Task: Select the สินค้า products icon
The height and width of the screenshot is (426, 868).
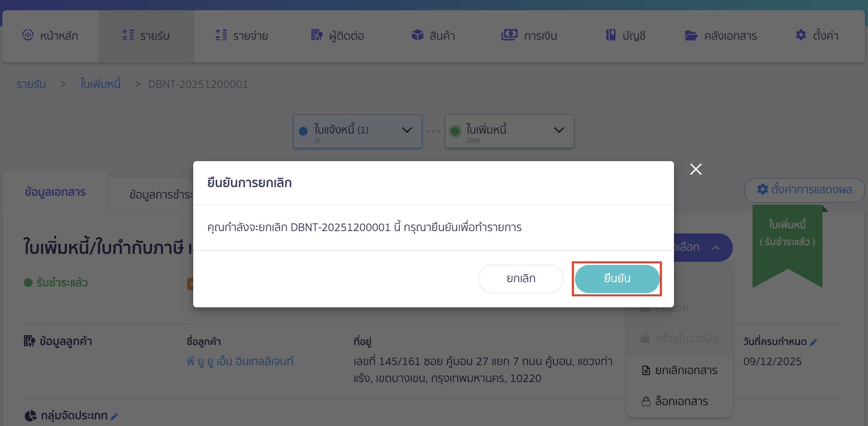Action: tap(418, 35)
